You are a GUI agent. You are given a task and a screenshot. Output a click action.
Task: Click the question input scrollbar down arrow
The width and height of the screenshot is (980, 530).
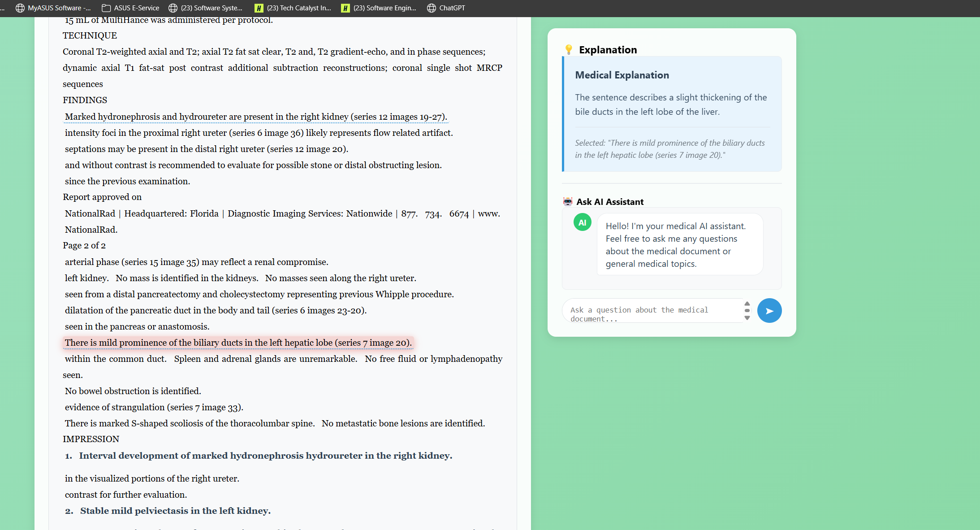[747, 318]
